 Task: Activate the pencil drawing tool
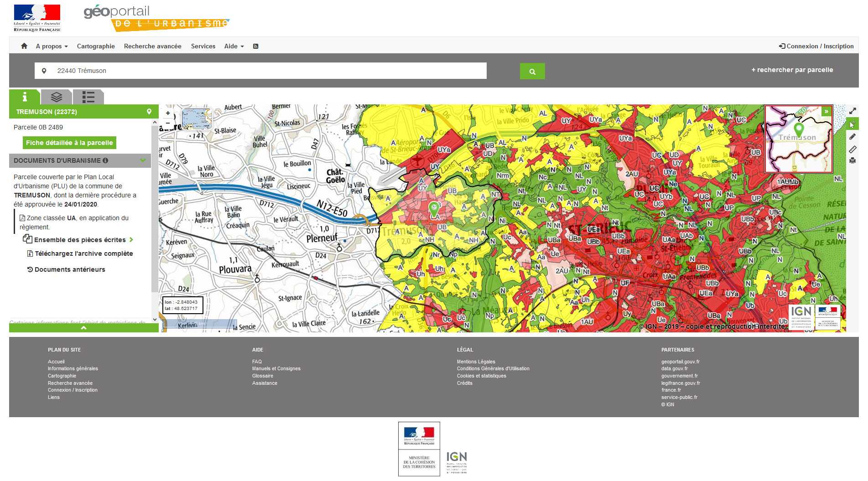852,136
